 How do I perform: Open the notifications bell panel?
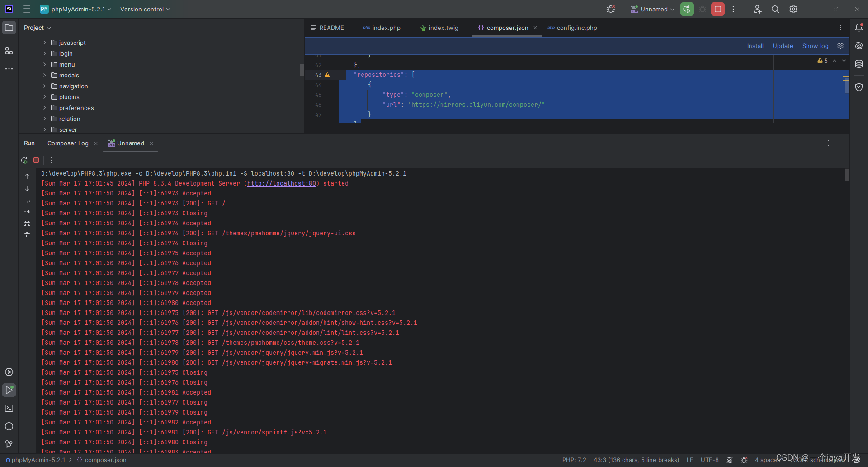(x=859, y=28)
